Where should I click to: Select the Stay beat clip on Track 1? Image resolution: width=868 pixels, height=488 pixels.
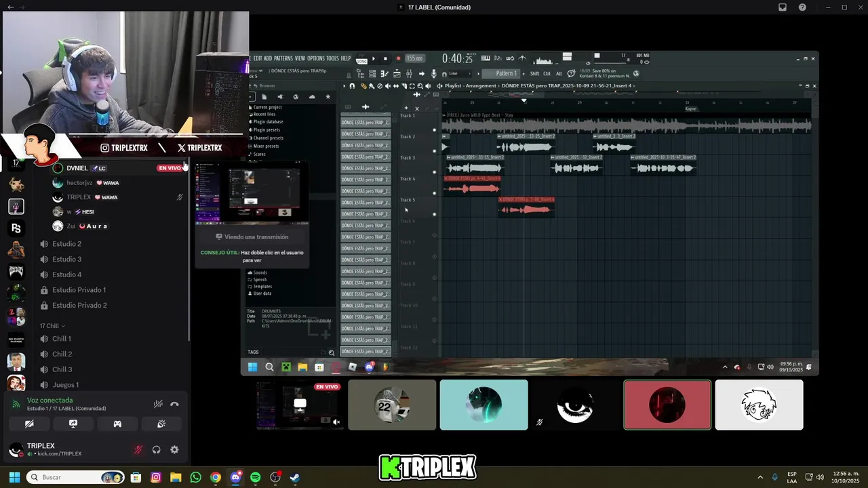click(x=627, y=123)
